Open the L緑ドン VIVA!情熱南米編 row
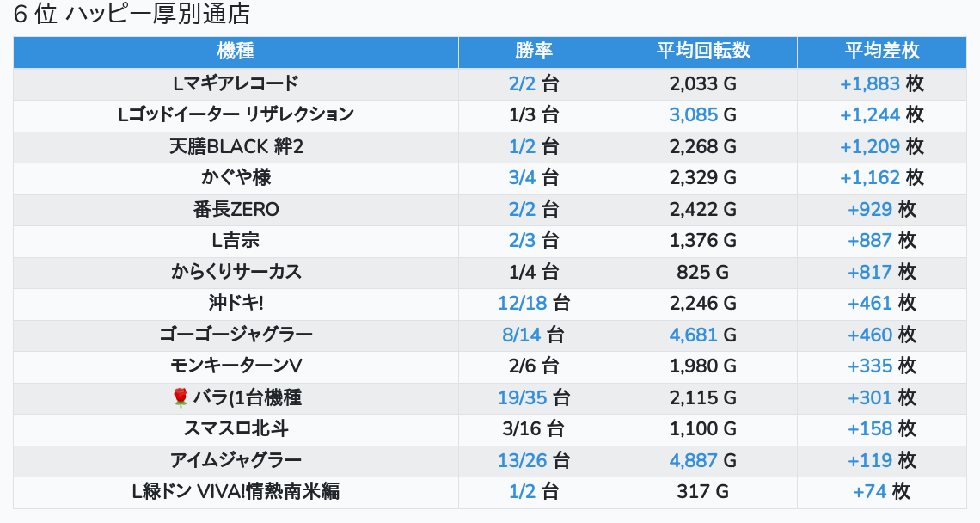980x523 pixels. coord(236,491)
